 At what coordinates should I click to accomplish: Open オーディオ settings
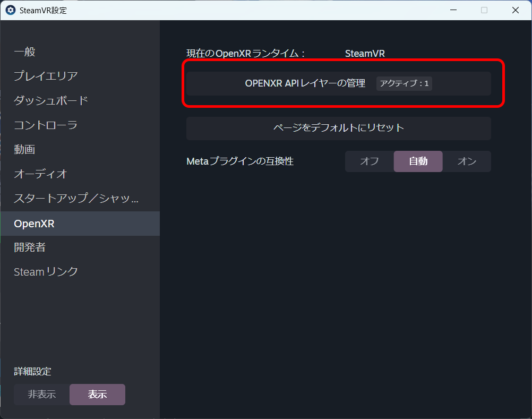pos(80,174)
